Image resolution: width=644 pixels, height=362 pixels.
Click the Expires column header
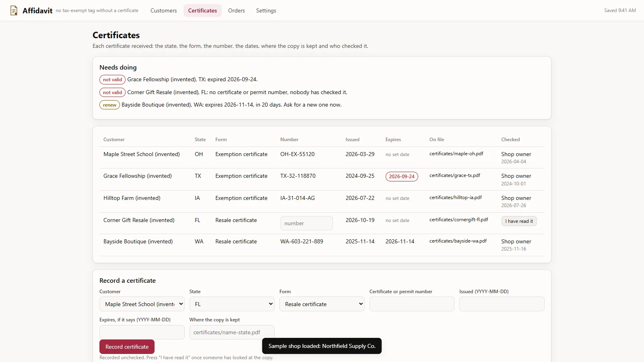click(x=393, y=140)
